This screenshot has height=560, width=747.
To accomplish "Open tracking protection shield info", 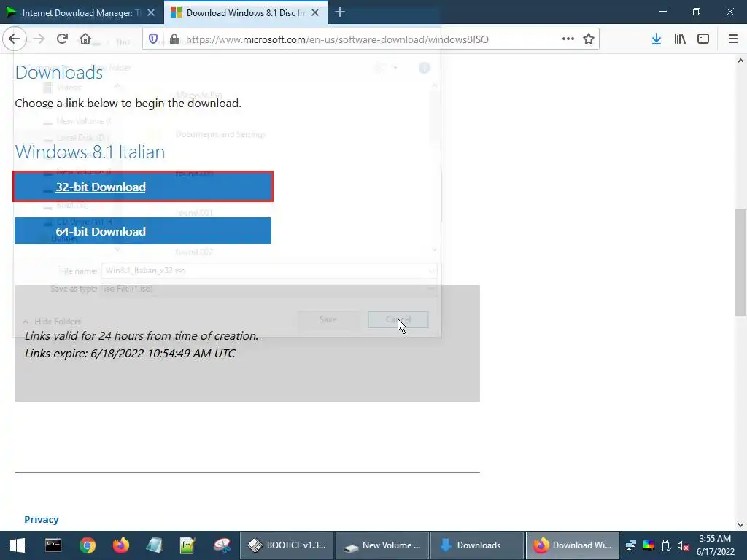I will pos(153,39).
